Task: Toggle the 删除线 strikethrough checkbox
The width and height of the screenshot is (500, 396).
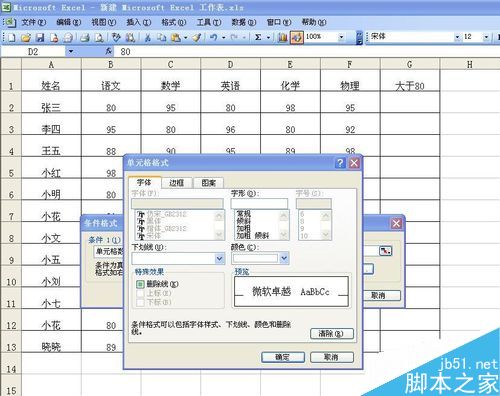Action: pos(140,284)
